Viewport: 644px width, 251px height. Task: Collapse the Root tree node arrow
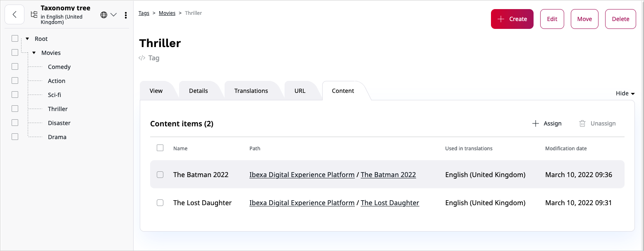coord(27,39)
